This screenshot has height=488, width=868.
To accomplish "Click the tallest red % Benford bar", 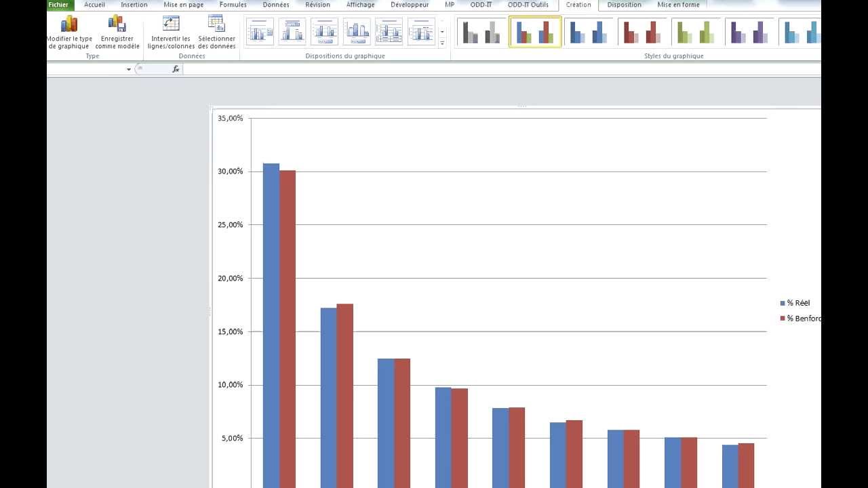I will pyautogui.click(x=288, y=329).
